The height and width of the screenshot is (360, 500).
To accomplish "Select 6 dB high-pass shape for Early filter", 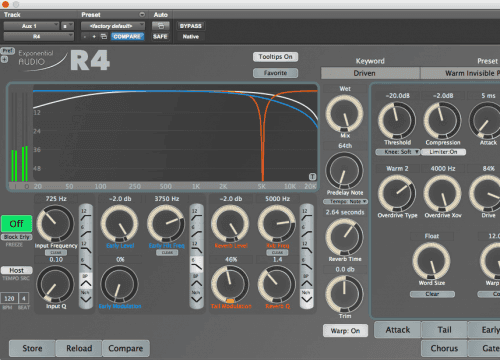I will [x=196, y=231].
